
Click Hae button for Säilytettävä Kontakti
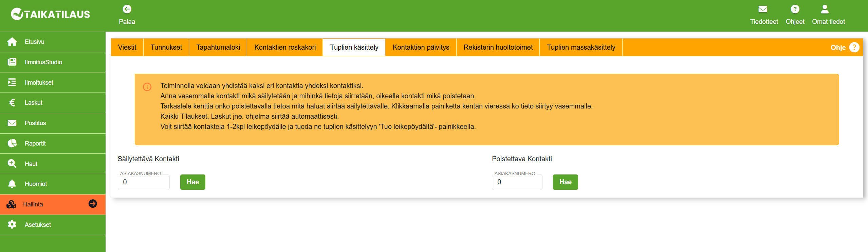[x=193, y=182]
